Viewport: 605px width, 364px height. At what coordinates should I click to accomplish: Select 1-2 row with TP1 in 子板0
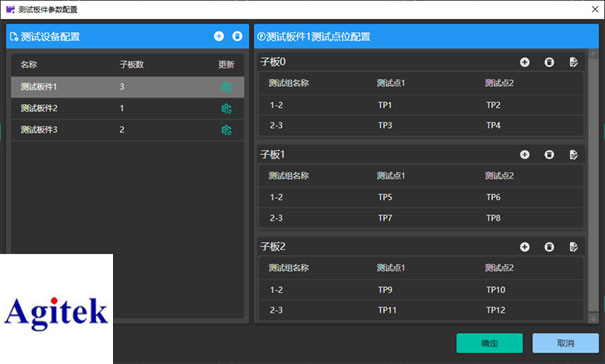[x=421, y=105]
